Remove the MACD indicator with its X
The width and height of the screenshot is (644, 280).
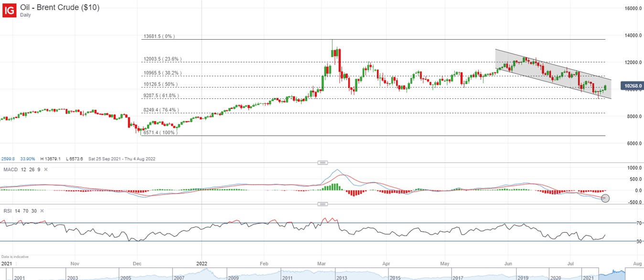tap(46, 169)
